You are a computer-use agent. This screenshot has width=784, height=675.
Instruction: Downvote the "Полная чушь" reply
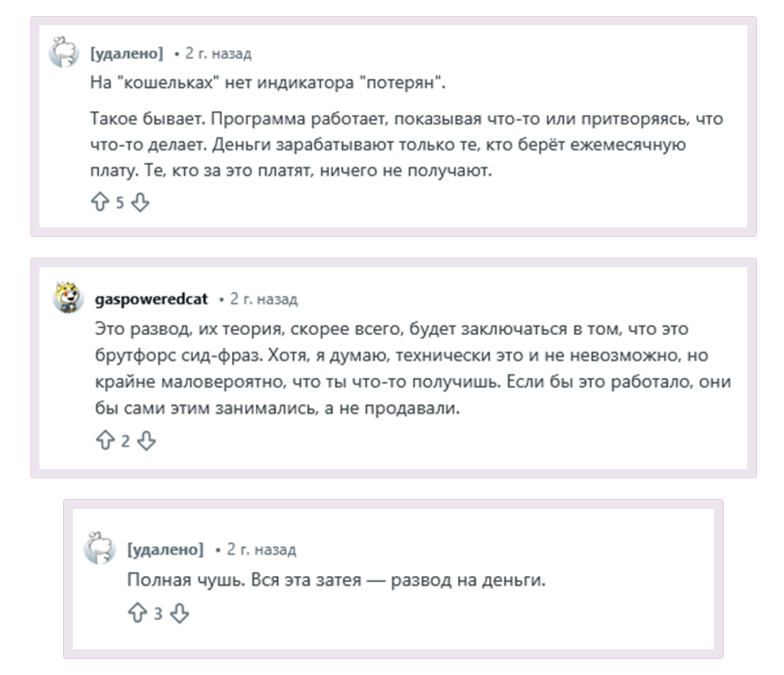(x=179, y=613)
